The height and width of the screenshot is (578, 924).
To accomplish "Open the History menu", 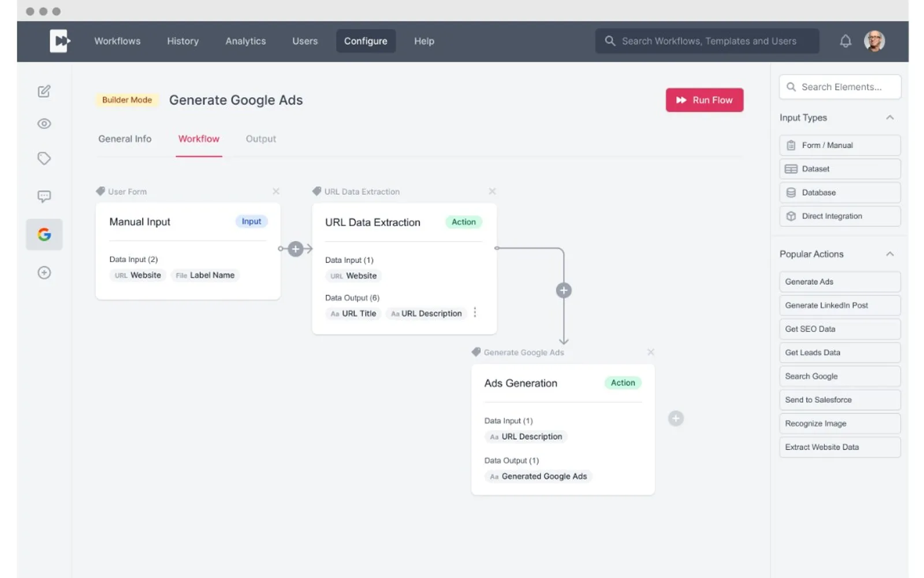I will point(183,41).
